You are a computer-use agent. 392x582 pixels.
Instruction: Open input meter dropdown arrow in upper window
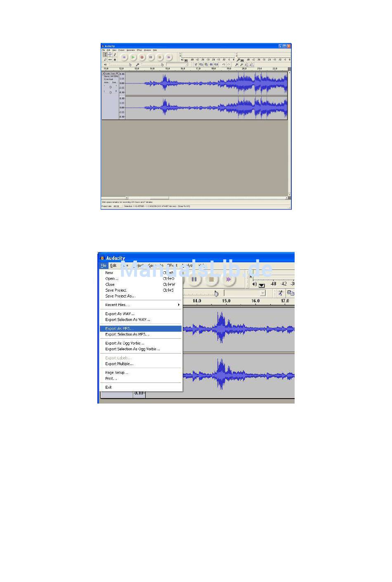coord(242,60)
